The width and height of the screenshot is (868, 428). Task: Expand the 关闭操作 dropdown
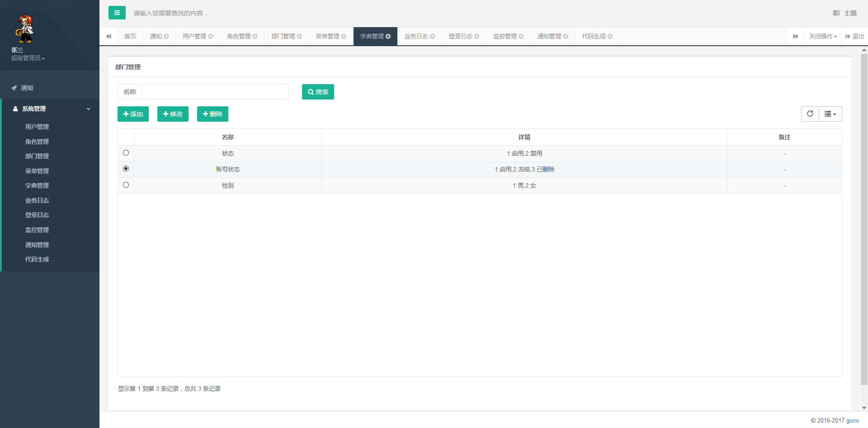point(823,37)
